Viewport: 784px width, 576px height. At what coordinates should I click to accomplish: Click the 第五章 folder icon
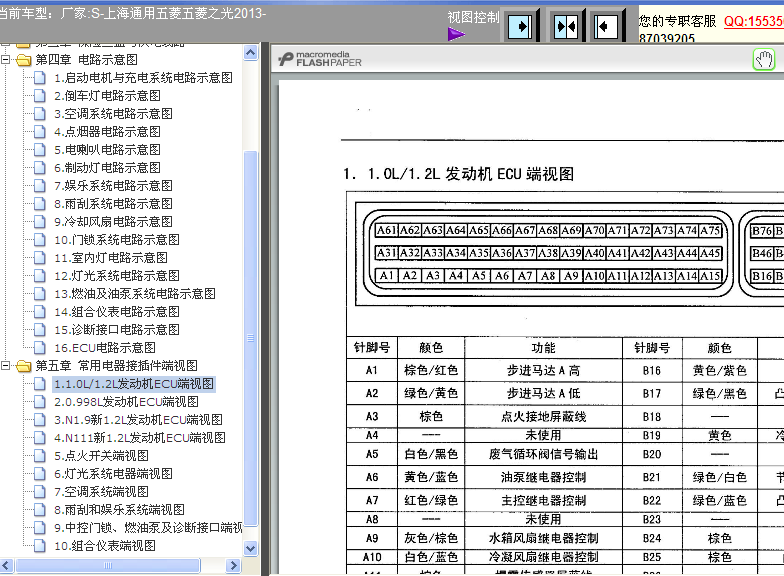click(x=23, y=366)
